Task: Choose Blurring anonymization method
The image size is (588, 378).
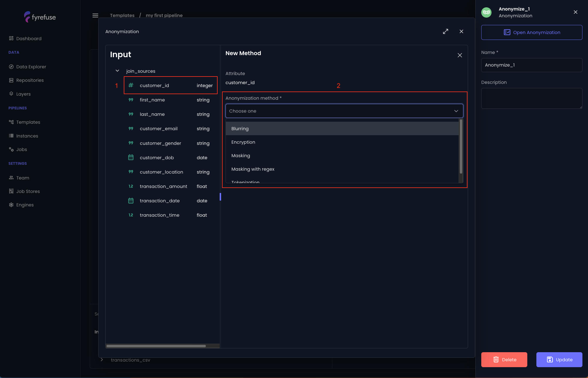Action: coord(342,128)
